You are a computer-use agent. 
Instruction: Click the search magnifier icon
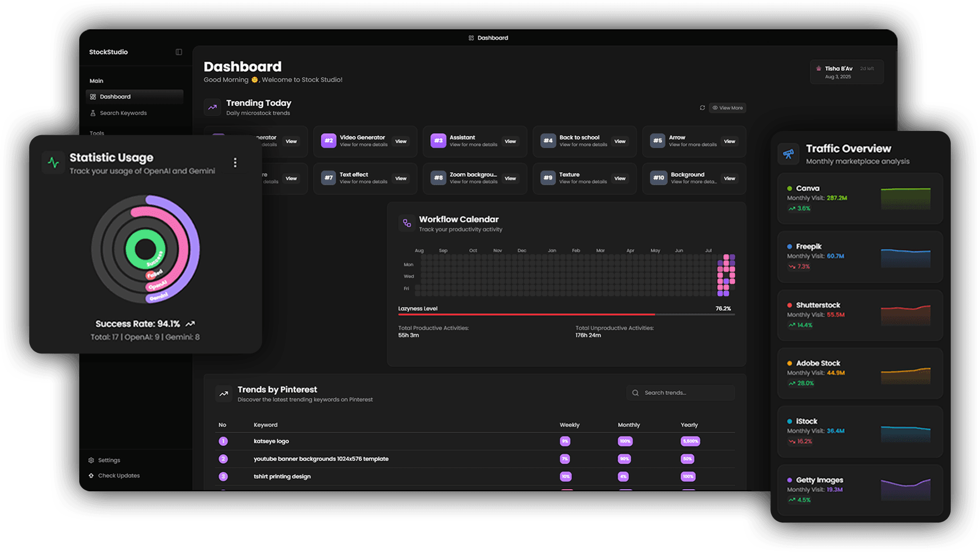coord(635,393)
